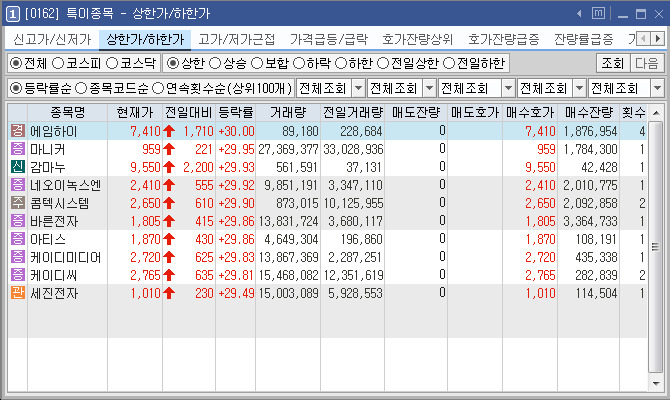Screen dimensions: 670x400
Task: Click 바른전자 change rate +29.86
Action: (x=236, y=221)
